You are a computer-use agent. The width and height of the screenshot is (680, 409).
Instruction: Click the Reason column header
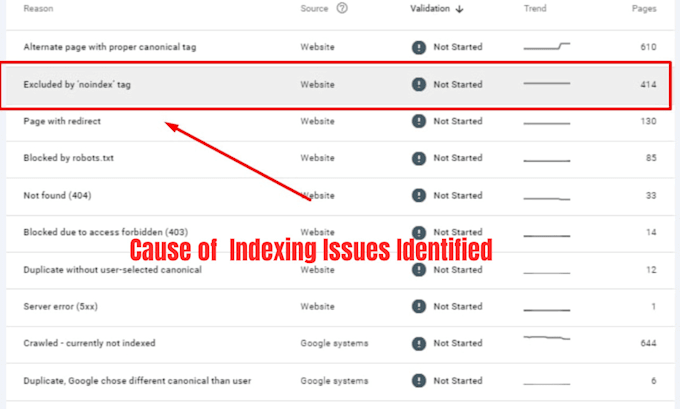tap(38, 9)
